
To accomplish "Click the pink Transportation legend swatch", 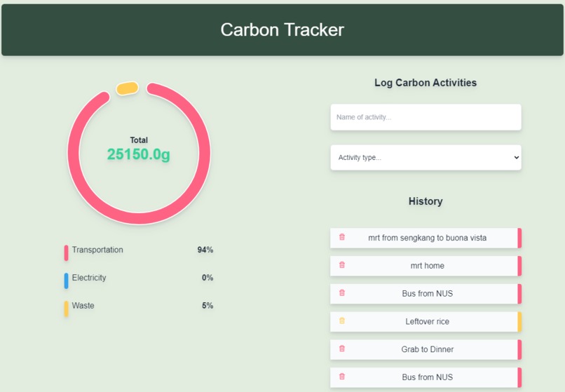I will coord(67,252).
